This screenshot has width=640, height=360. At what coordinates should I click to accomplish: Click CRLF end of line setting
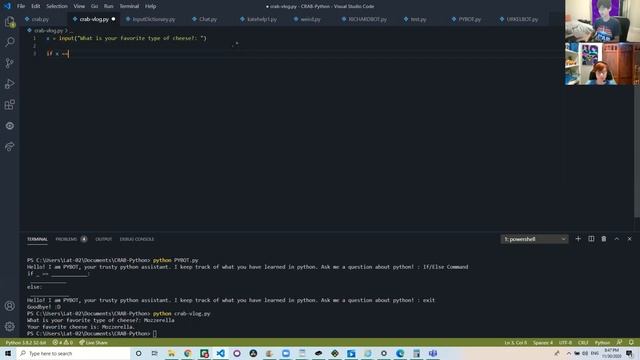(583, 342)
